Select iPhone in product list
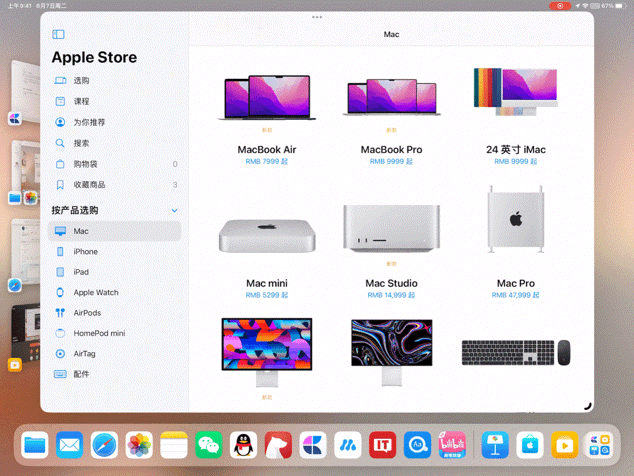 114,252
